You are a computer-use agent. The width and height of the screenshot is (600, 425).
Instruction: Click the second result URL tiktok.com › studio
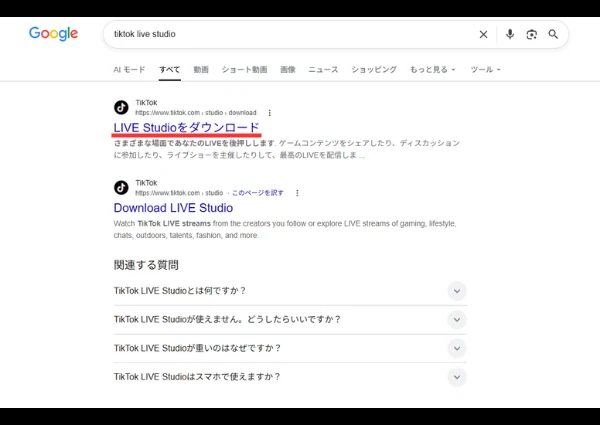tap(179, 193)
